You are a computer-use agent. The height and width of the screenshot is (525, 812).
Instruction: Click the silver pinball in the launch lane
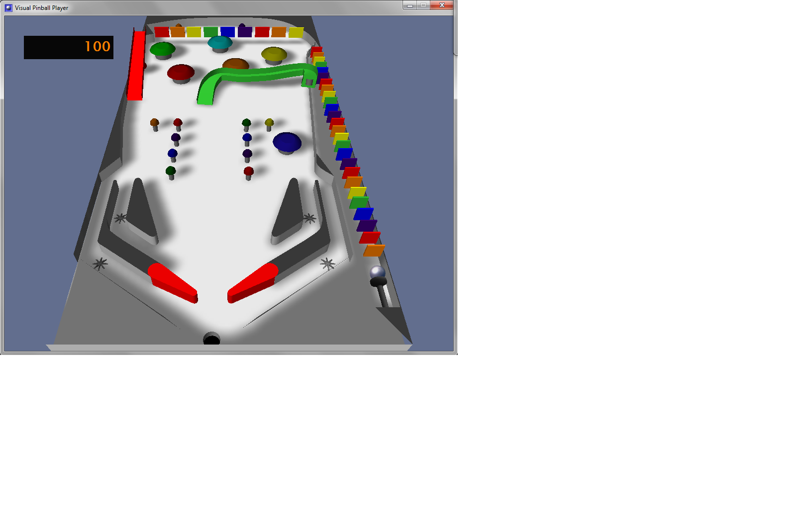[x=378, y=272]
